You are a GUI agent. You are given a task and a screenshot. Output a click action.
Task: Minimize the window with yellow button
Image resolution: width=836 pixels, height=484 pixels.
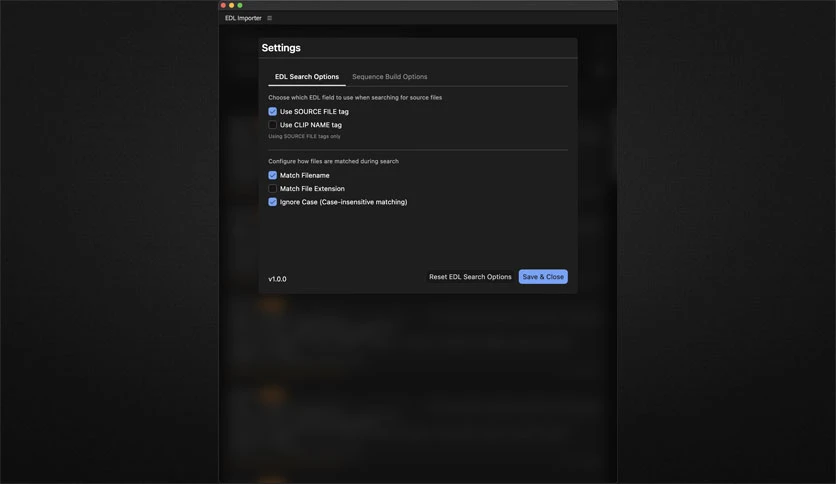click(x=231, y=5)
